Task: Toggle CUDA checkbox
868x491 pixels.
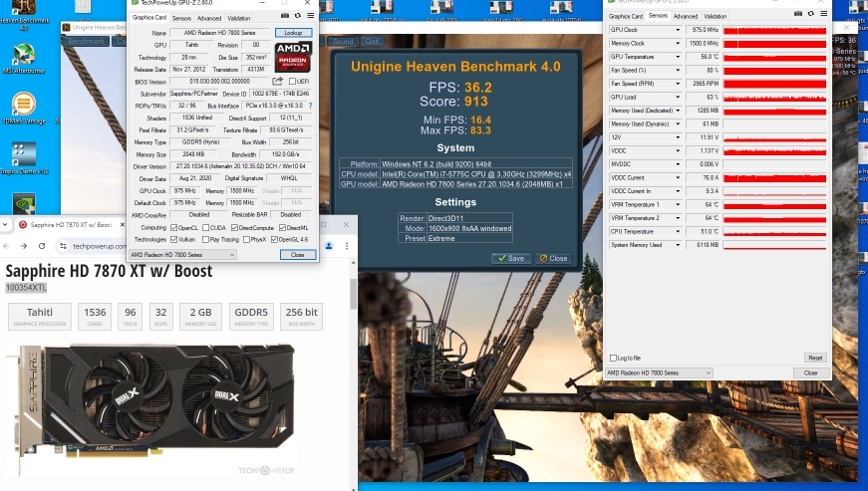Action: coord(206,228)
